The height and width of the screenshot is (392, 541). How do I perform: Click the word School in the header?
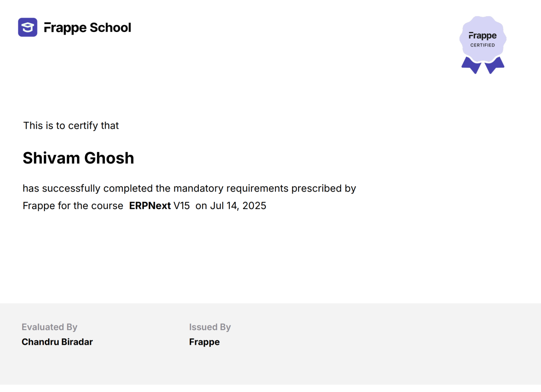tap(110, 28)
